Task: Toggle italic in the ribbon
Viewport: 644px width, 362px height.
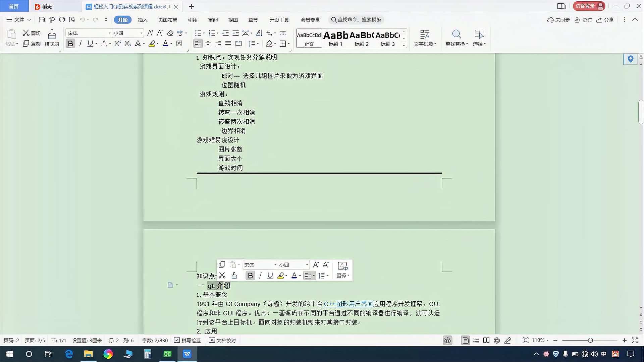Action: pos(80,44)
